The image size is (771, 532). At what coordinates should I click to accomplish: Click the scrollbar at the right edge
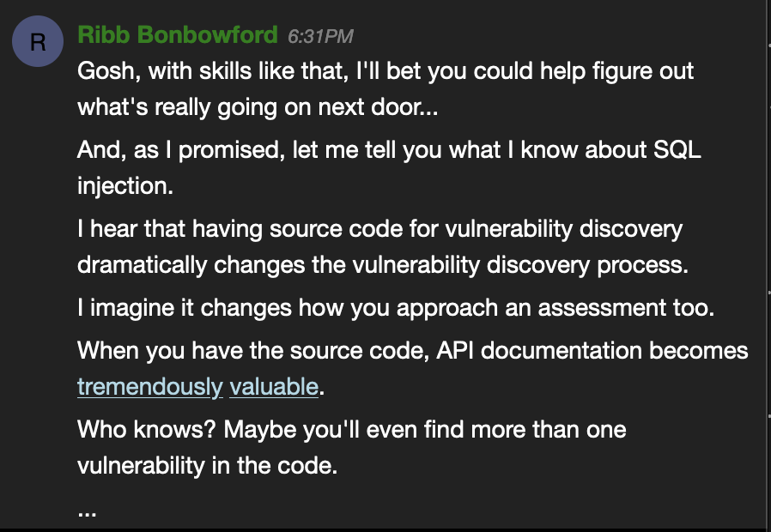768,265
